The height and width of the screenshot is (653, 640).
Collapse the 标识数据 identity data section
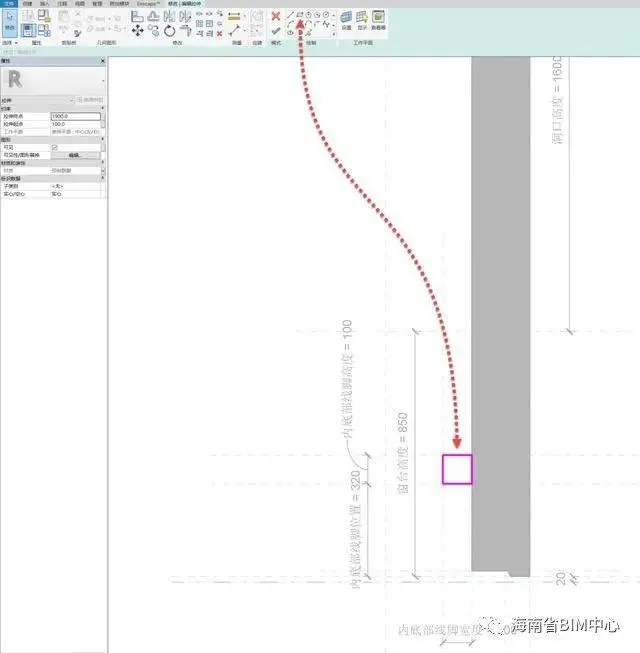click(x=103, y=178)
